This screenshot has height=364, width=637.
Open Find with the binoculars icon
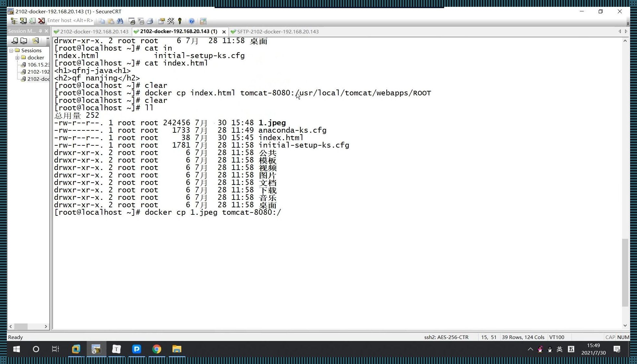pos(120,21)
